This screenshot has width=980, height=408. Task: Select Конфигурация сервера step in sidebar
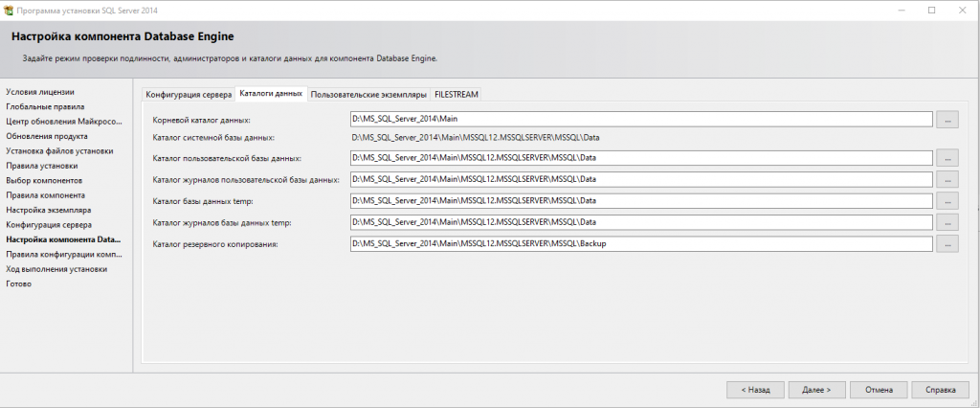(50, 225)
